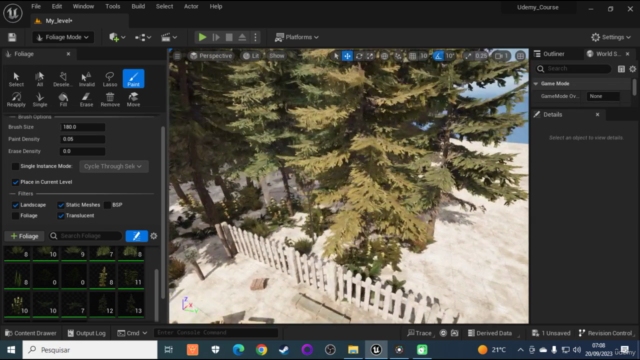Collapse the Game Mode section

tap(536, 84)
